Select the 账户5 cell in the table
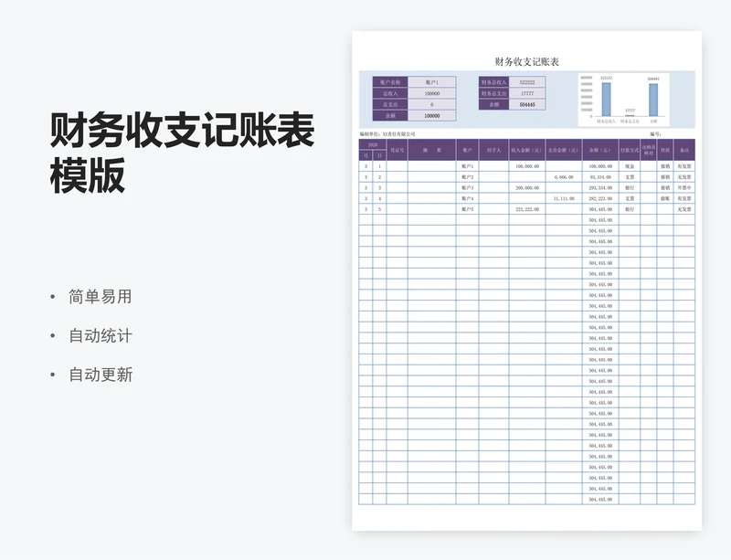Screen dimensions: 731x560 point(467,209)
